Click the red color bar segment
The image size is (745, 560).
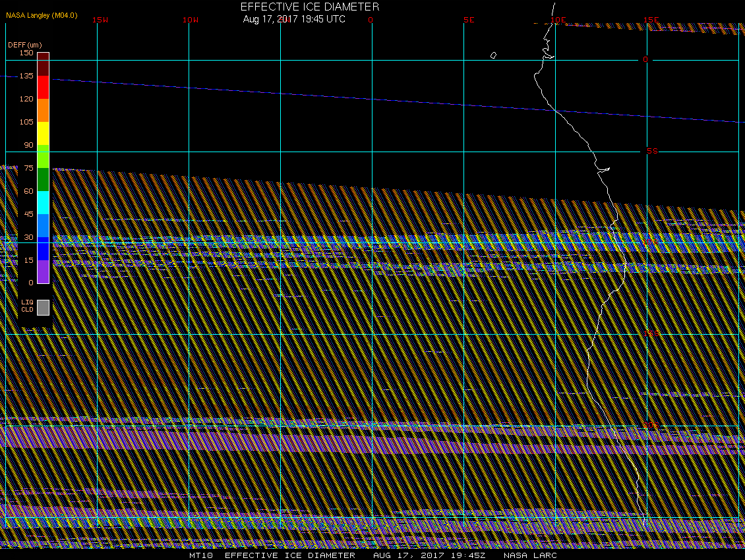(x=44, y=88)
